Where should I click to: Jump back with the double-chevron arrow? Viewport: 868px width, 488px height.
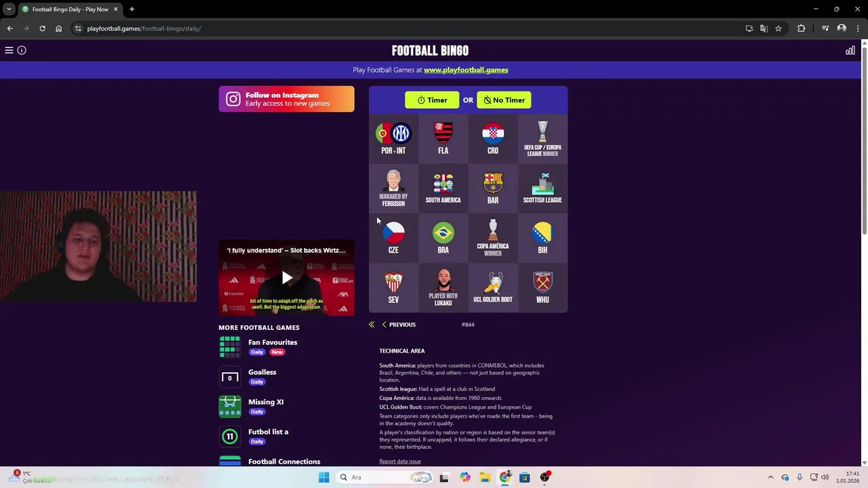coord(372,325)
